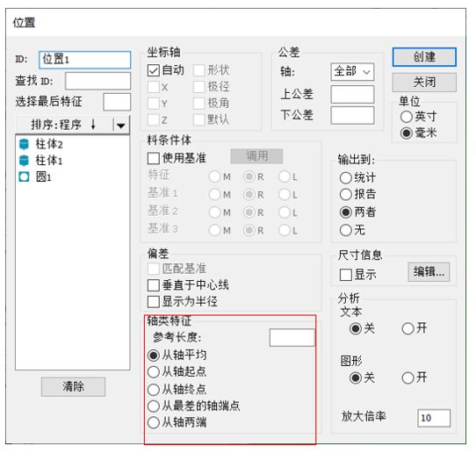Click the 清除 button
Image resolution: width=476 pixels, height=453 pixels.
(x=73, y=387)
